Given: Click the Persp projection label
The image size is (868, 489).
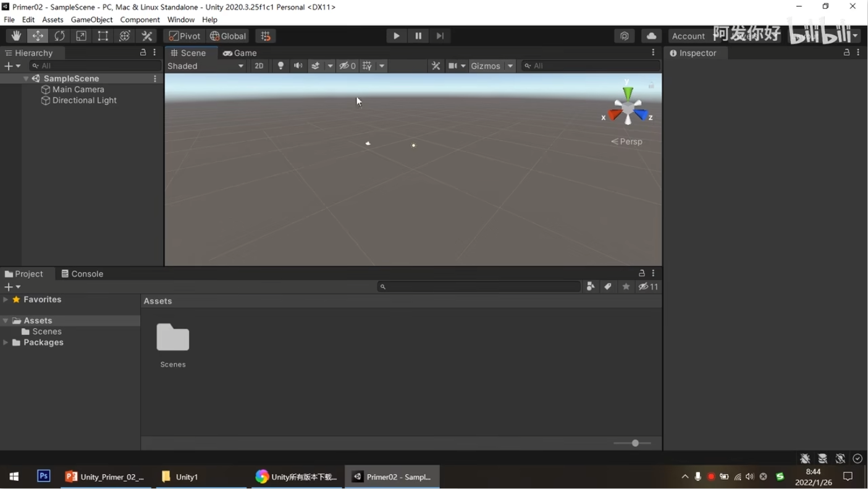Looking at the screenshot, I should point(627,142).
